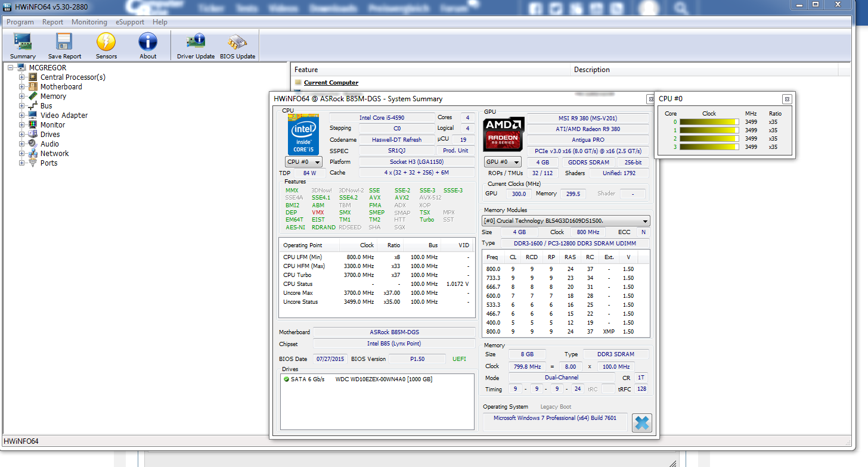Click the icon beside Current Computer
Image resolution: width=868 pixels, height=467 pixels.
[297, 83]
